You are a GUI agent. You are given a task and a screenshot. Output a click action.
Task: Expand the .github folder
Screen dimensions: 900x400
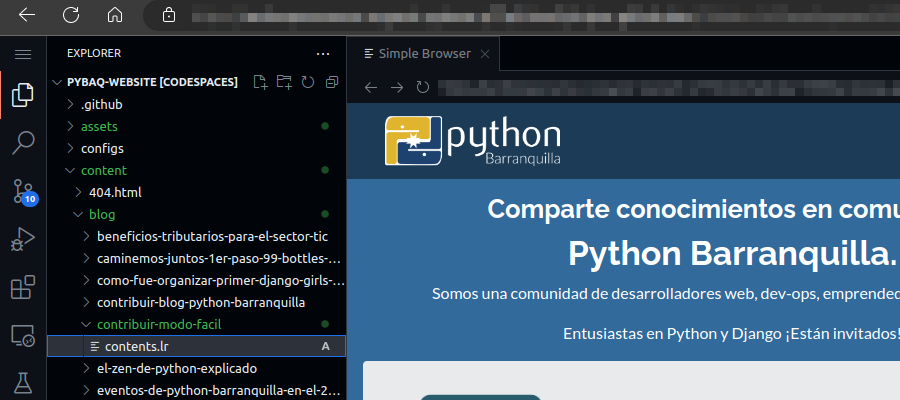196,104
